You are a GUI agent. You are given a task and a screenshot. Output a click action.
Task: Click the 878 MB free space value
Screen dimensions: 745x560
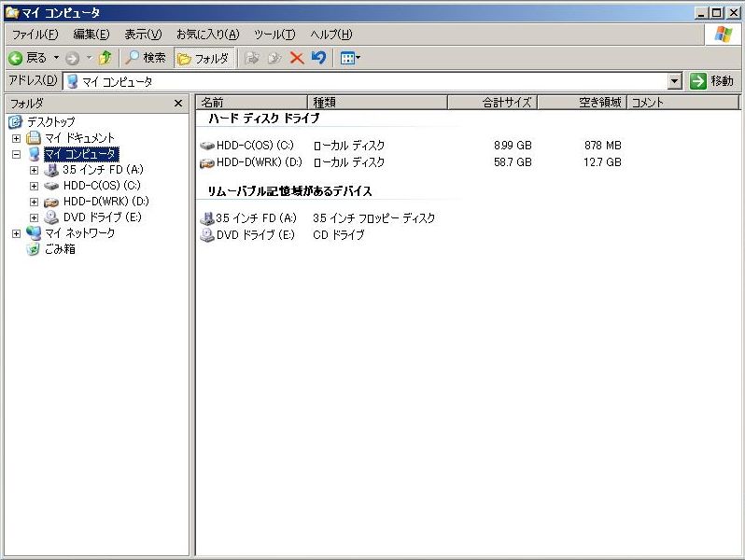tap(603, 146)
